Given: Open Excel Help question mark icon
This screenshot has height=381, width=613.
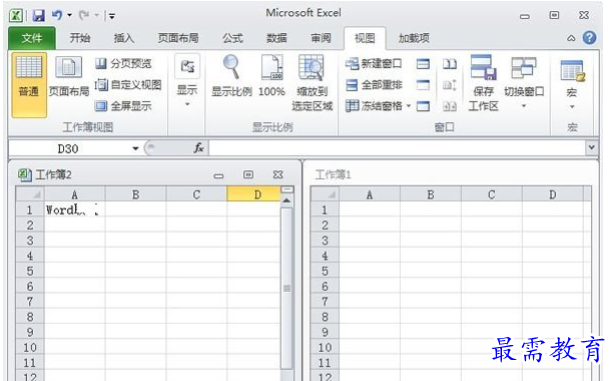Looking at the screenshot, I should [x=590, y=38].
